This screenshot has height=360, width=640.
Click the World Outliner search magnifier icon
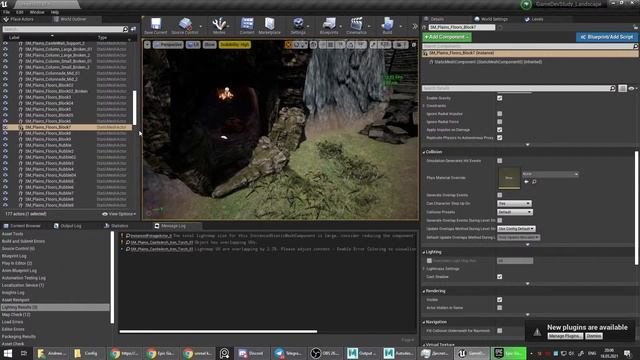(x=125, y=29)
